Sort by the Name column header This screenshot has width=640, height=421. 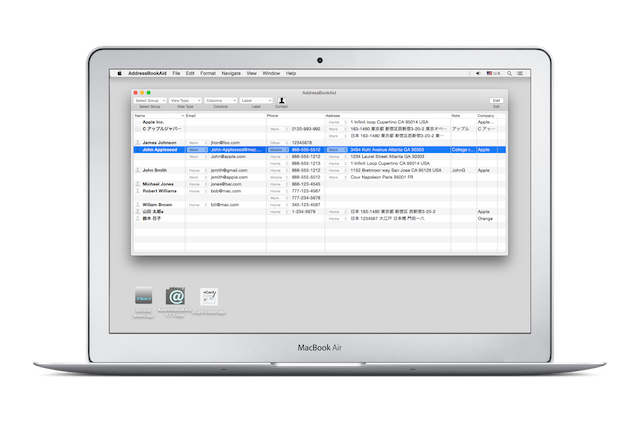[x=159, y=116]
